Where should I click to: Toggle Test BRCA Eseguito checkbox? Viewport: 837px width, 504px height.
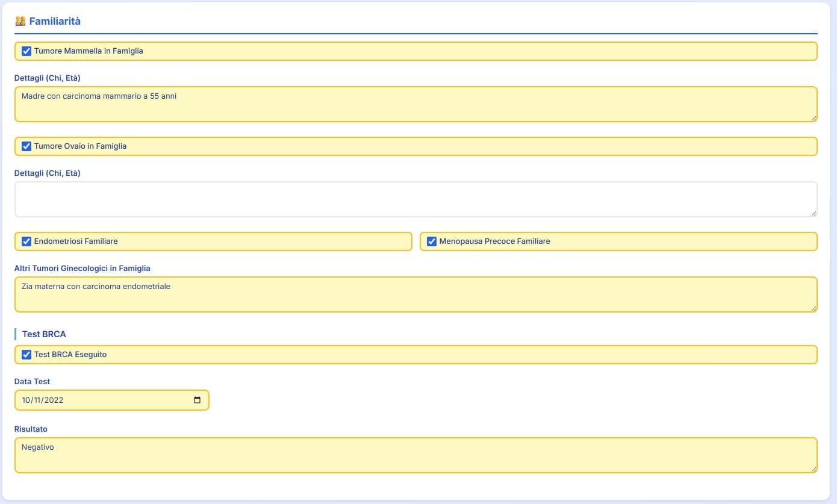click(26, 355)
